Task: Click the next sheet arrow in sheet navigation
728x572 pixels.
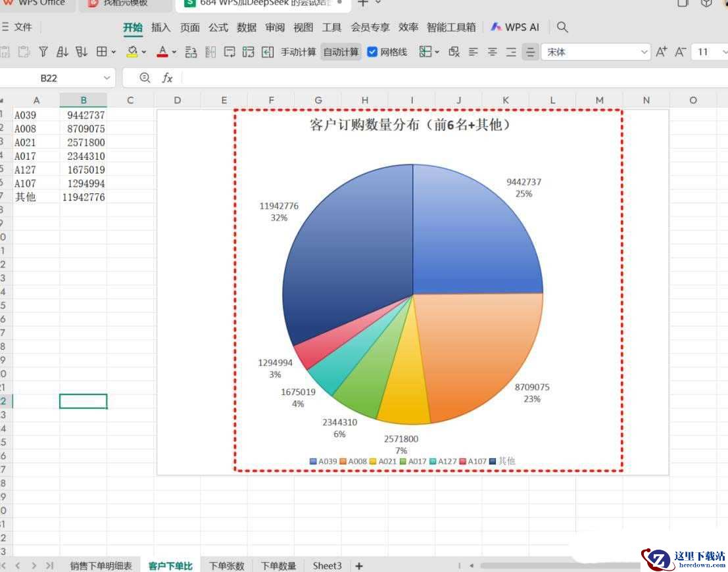Action: click(x=34, y=565)
